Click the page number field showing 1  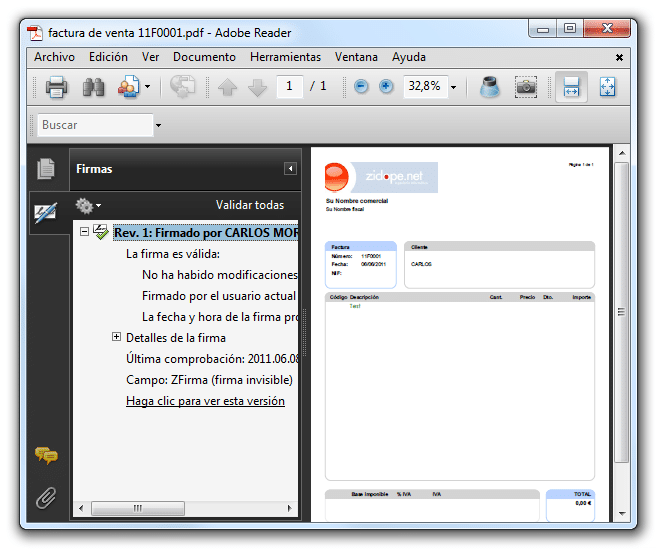tap(290, 87)
